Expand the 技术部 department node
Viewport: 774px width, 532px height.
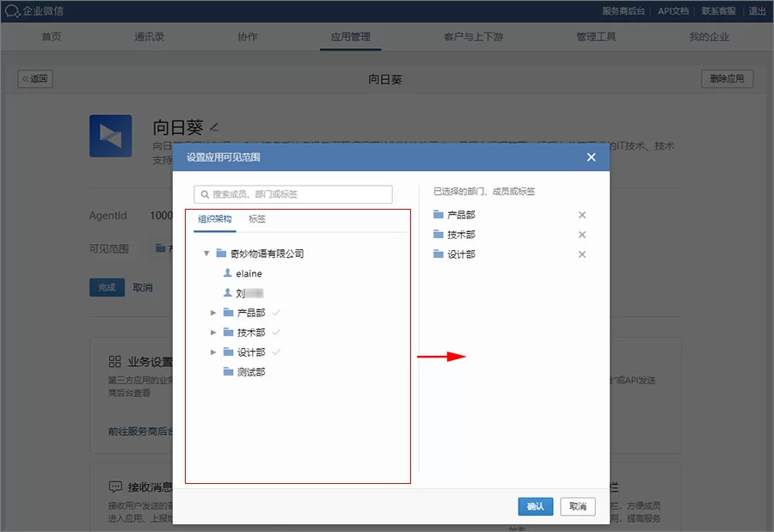point(213,333)
